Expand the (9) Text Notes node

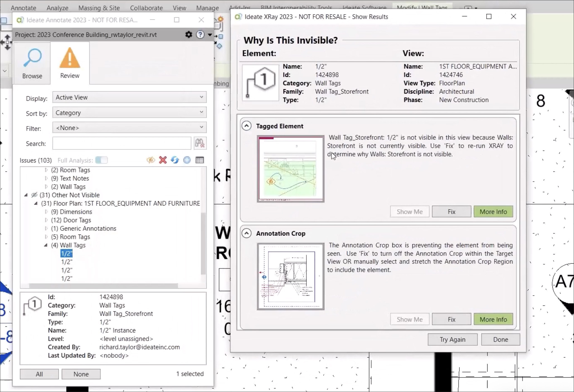pos(46,178)
